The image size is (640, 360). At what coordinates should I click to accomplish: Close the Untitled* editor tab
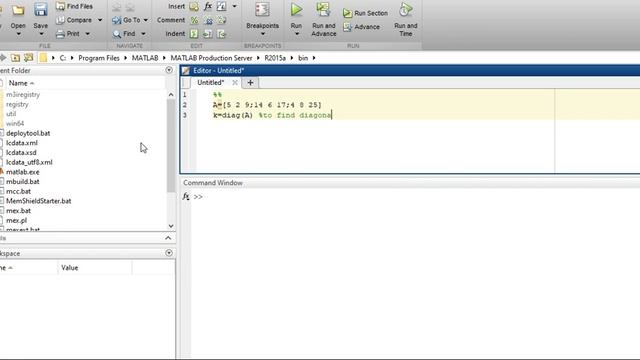pyautogui.click(x=235, y=82)
